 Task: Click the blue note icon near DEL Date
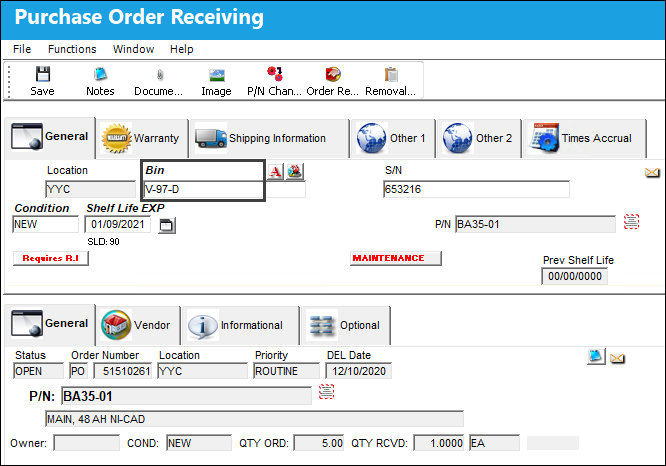(596, 356)
